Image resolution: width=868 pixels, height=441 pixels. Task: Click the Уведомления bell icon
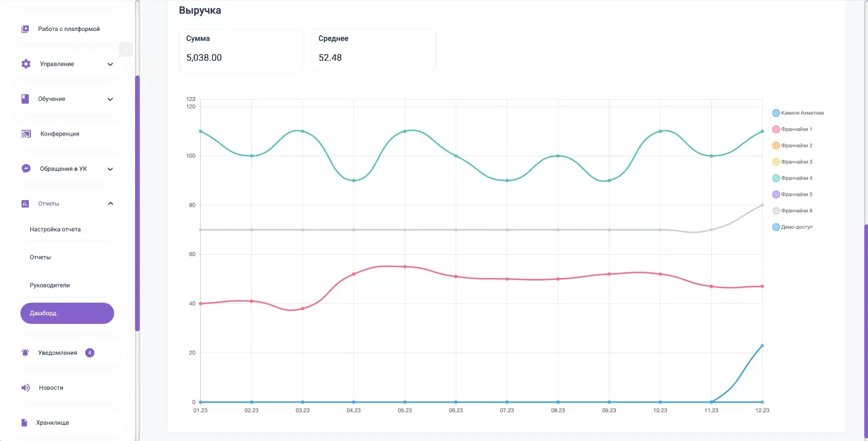(x=25, y=353)
